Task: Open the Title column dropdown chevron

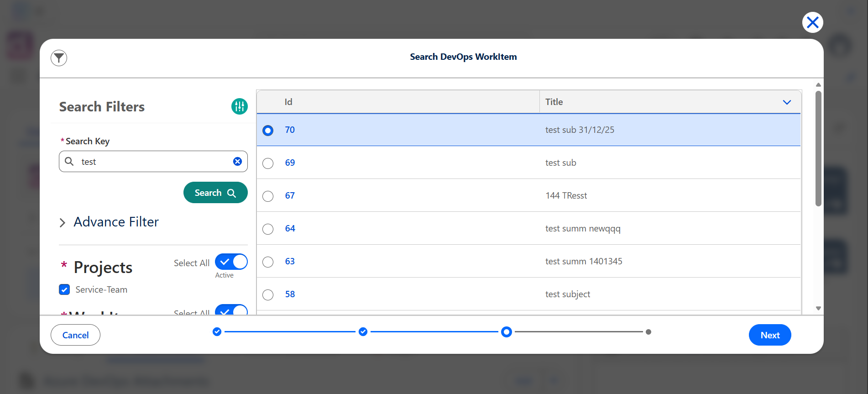Action: tap(787, 102)
